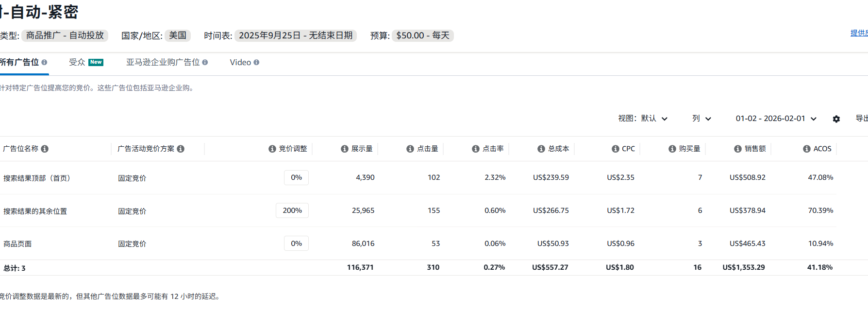Edit 0% bid adjustment for 搜索结果顶部
Viewport: 868px width, 331px height.
[296, 177]
